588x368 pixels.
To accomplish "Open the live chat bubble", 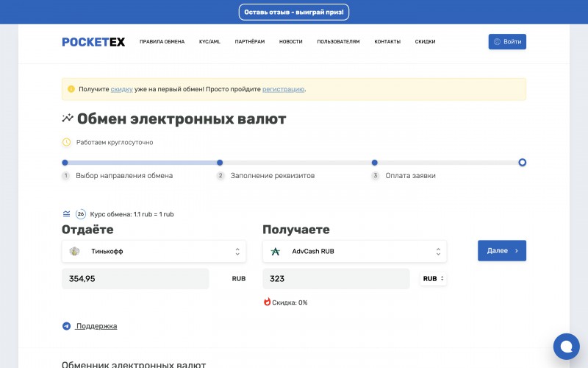I will [566, 346].
